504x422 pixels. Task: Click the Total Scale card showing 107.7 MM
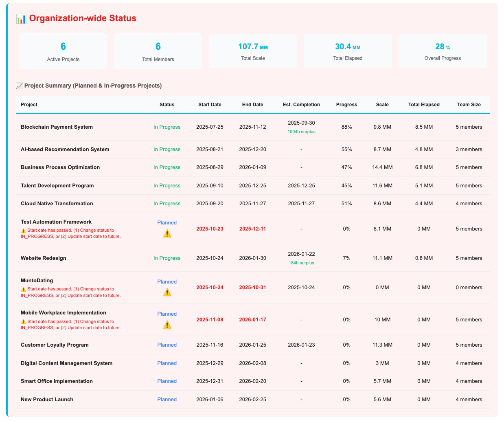pyautogui.click(x=253, y=51)
